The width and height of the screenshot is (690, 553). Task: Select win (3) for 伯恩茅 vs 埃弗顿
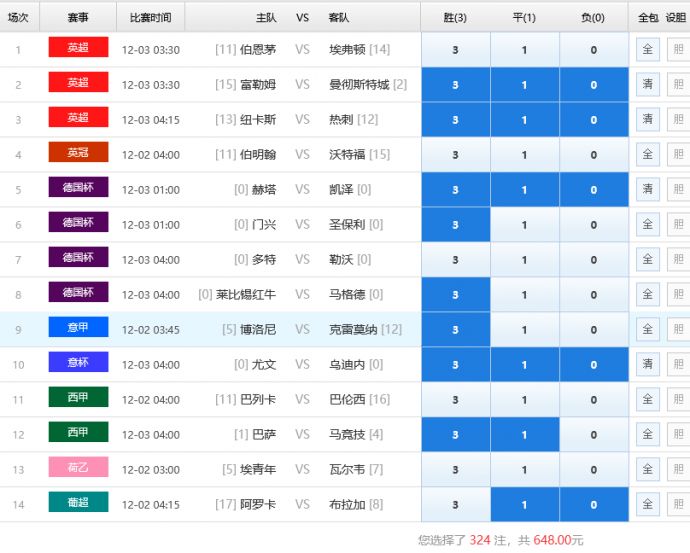click(455, 50)
